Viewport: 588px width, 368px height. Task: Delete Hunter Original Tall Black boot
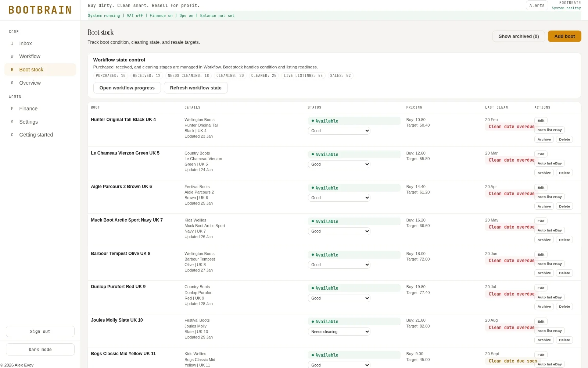pyautogui.click(x=564, y=139)
